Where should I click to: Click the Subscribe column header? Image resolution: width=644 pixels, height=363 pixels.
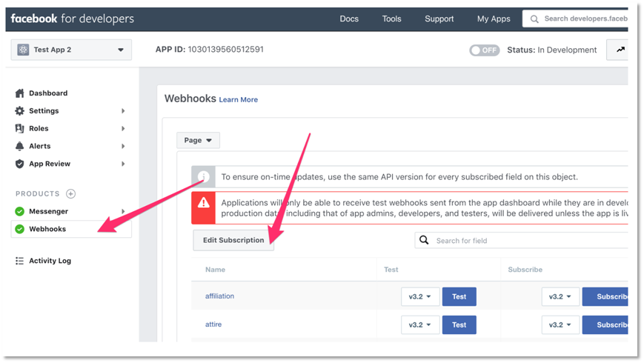point(525,270)
